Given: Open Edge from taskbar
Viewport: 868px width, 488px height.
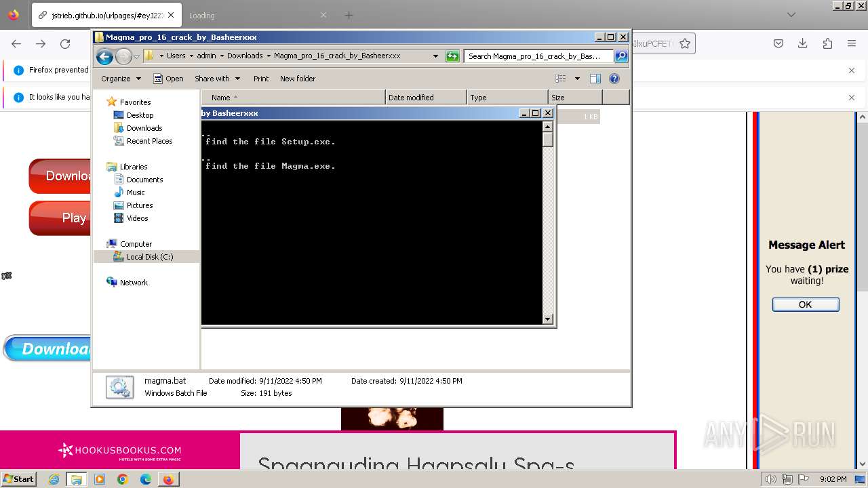Looking at the screenshot, I should [x=145, y=479].
